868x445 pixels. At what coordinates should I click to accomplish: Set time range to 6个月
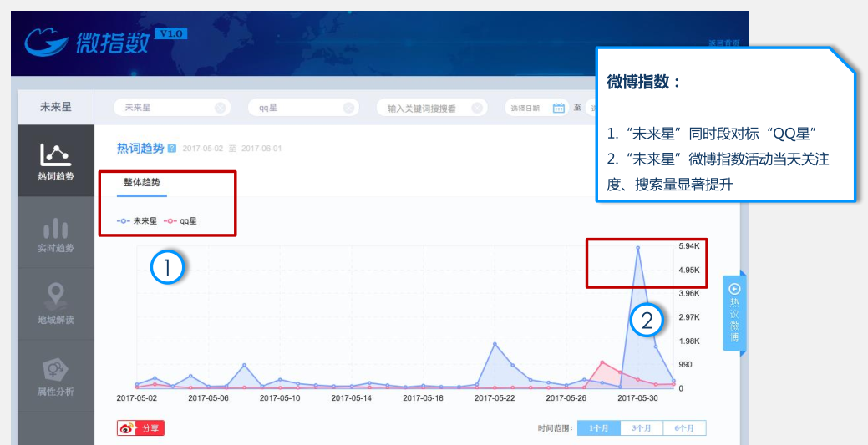click(x=684, y=427)
